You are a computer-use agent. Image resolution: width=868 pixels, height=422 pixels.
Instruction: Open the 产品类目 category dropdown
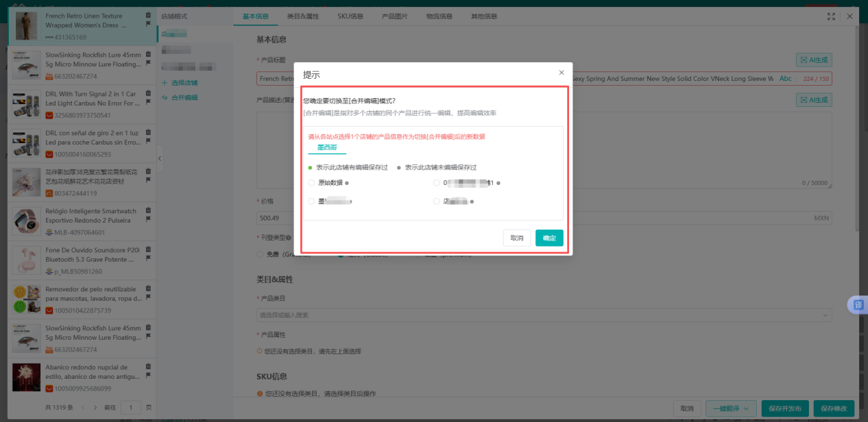coord(544,315)
